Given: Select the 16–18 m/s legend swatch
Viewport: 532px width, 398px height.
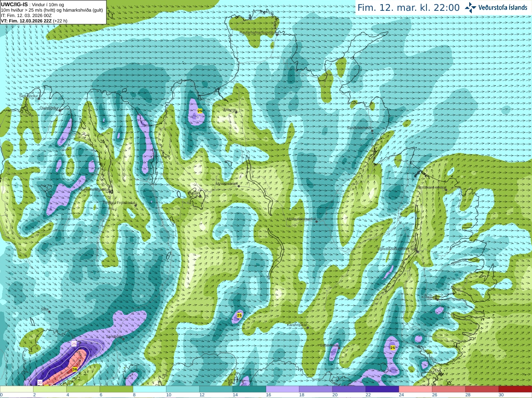Looking at the screenshot, I should coord(283,389).
